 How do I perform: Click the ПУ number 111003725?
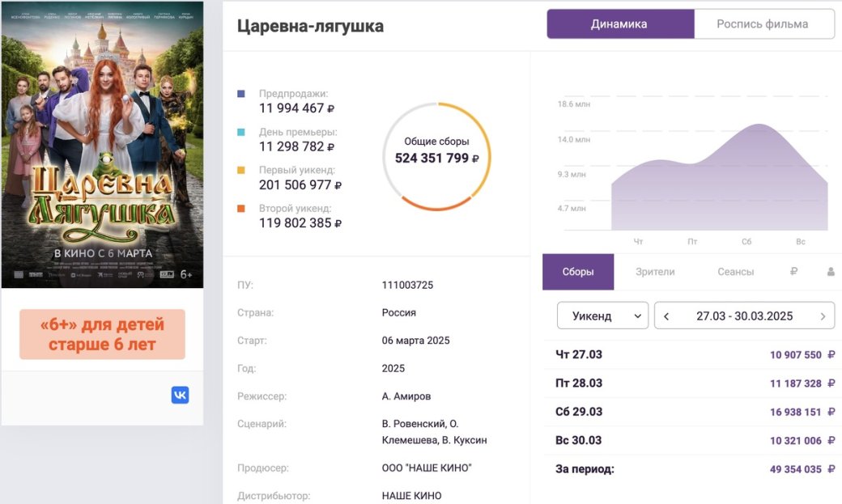(407, 285)
